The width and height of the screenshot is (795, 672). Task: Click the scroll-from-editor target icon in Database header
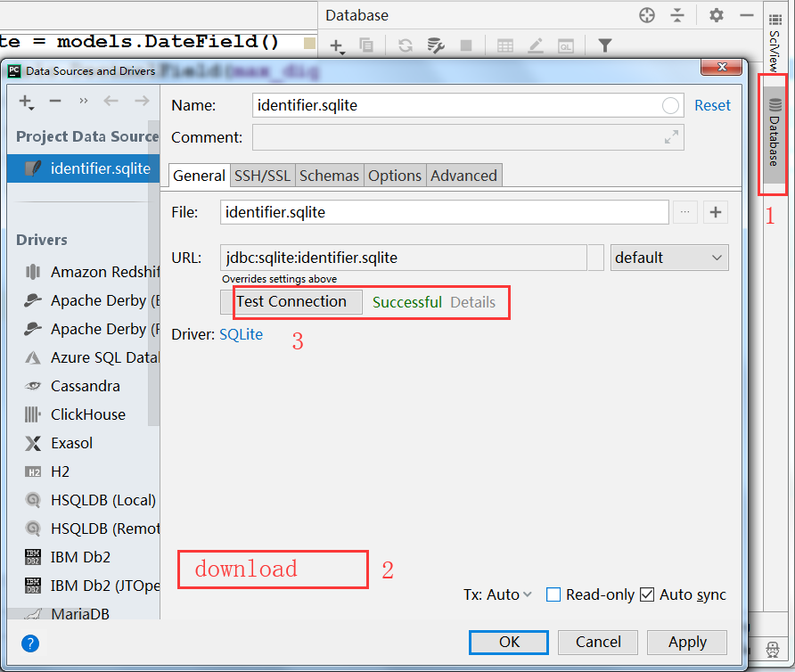[647, 15]
